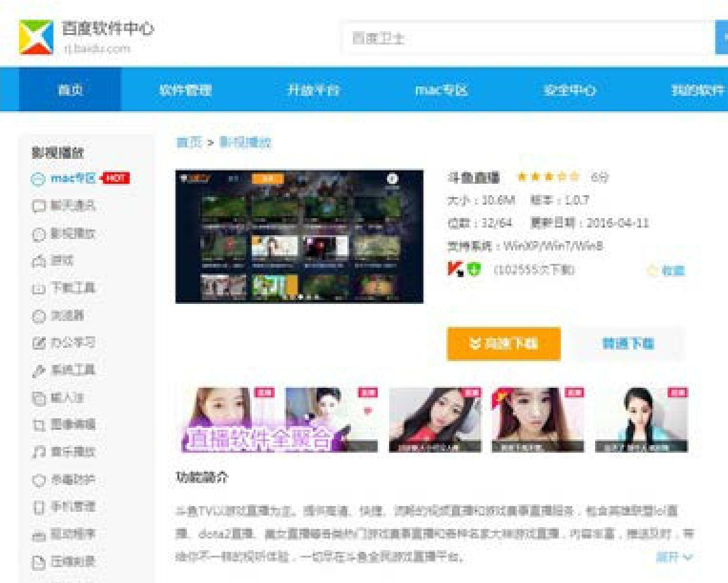Switch to the mac专区 navigation tab
Viewport: 728px width, 583px height.
coord(441,90)
